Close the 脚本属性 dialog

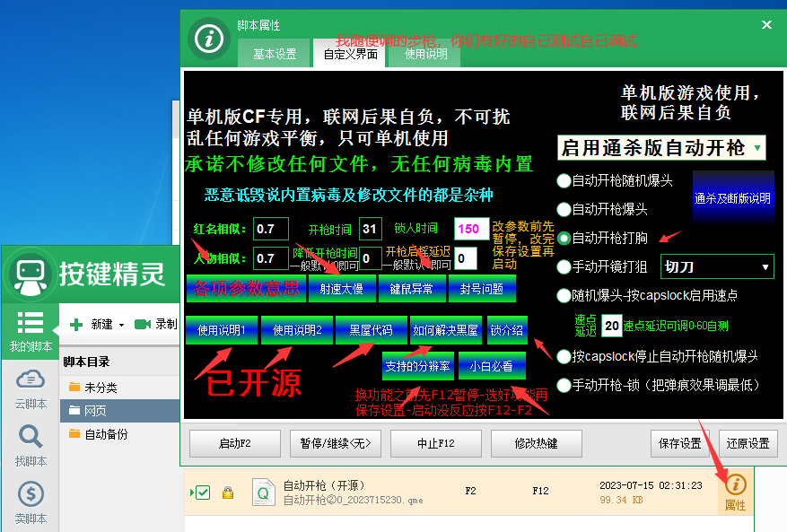766,24
